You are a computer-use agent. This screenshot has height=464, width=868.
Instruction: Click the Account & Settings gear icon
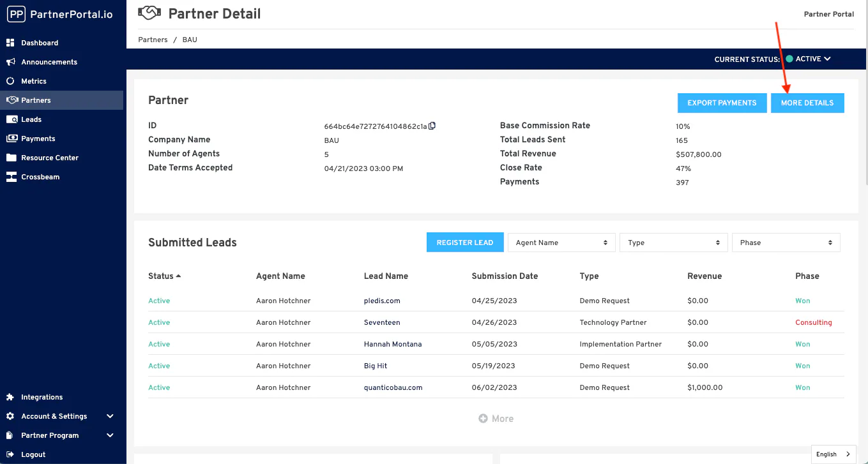pos(10,416)
